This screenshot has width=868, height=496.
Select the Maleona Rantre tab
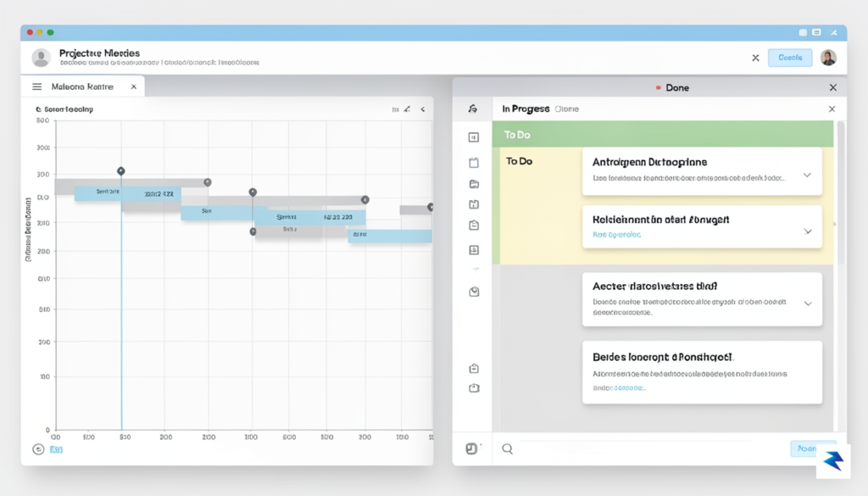[82, 87]
